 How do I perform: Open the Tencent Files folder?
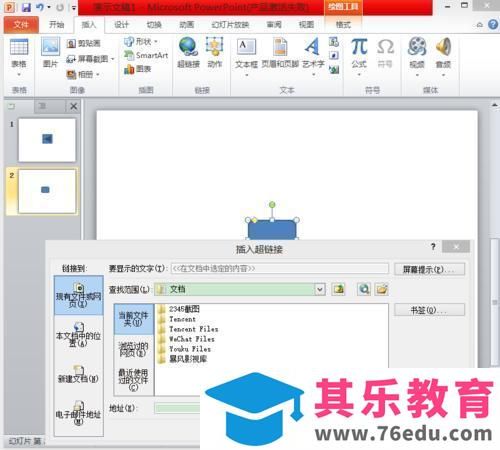189,329
